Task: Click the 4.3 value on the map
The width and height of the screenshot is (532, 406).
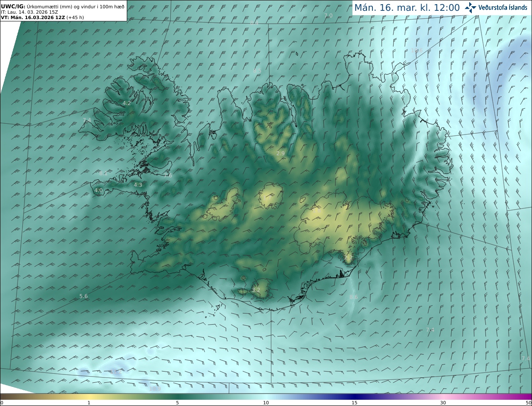Action: (138, 185)
